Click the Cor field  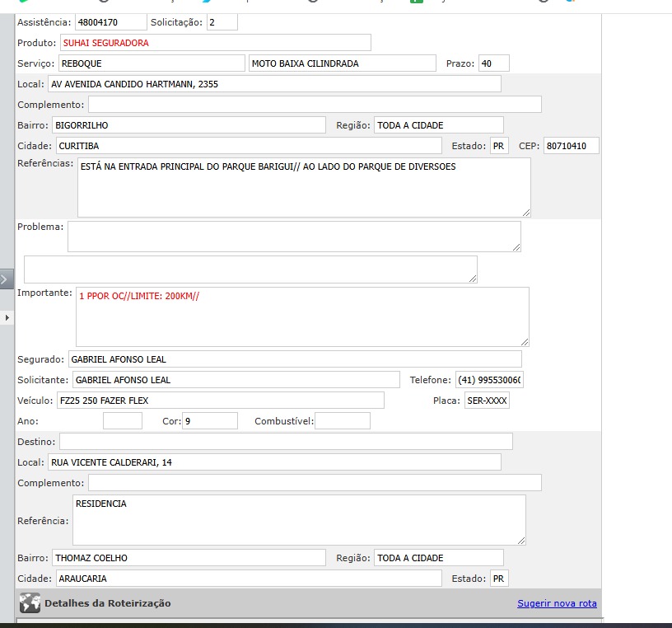[210, 421]
